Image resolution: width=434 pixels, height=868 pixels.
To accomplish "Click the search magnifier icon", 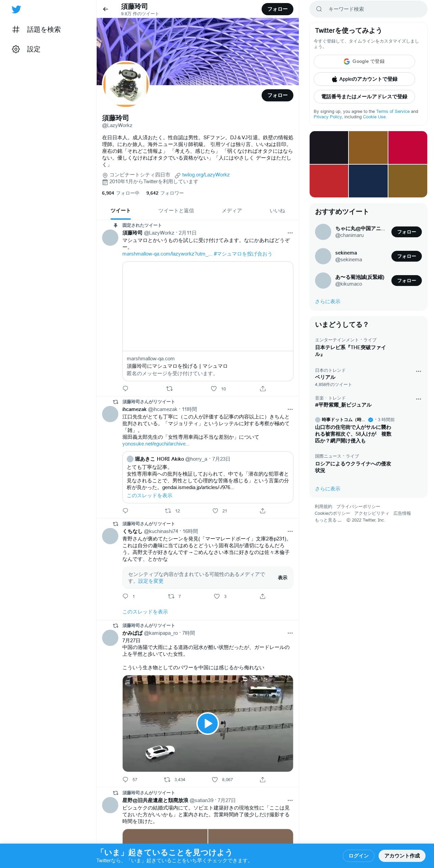I will (319, 9).
